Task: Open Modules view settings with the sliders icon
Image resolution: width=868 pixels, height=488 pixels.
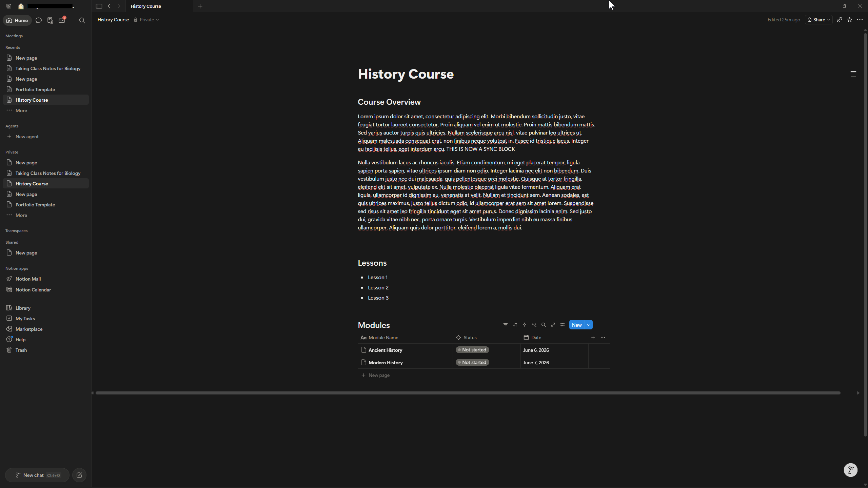Action: coord(563,325)
